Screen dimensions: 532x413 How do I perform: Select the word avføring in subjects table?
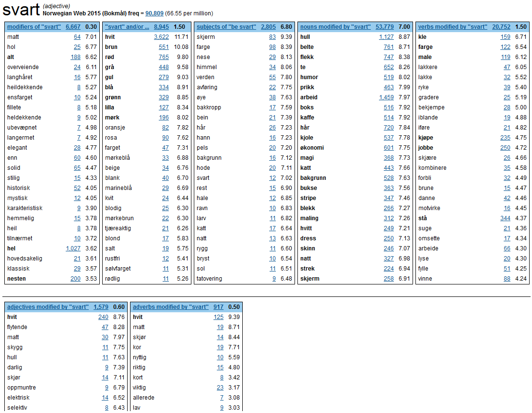207,87
